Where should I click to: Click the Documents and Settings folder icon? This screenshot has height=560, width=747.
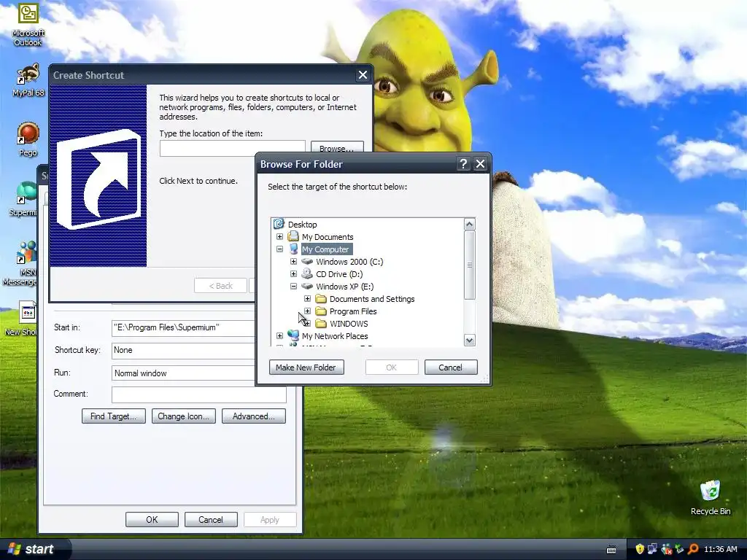point(321,298)
